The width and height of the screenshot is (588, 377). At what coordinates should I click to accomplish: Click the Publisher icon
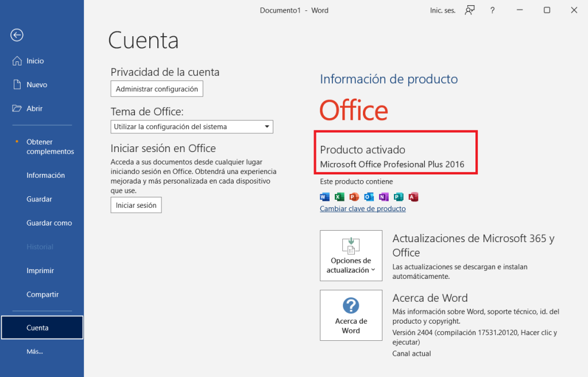point(398,197)
